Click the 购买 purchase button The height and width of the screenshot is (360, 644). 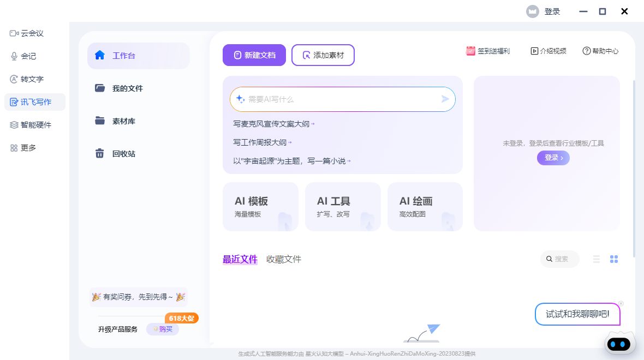pyautogui.click(x=163, y=329)
